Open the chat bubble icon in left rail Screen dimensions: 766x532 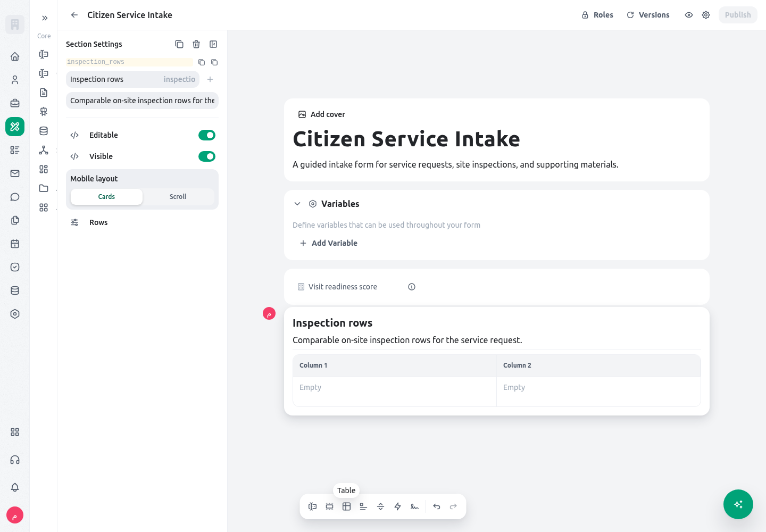[x=15, y=197]
